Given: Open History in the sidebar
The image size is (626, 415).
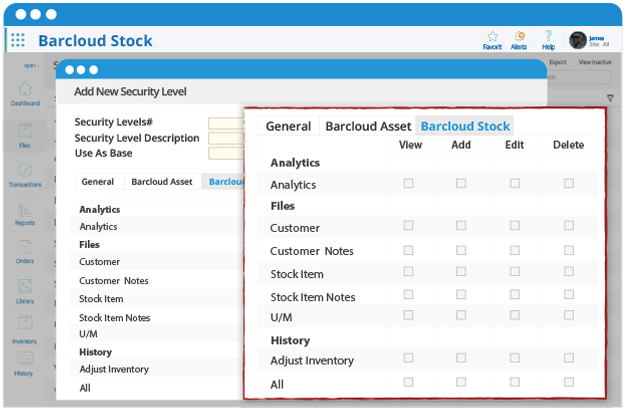Looking at the screenshot, I should click(x=24, y=364).
